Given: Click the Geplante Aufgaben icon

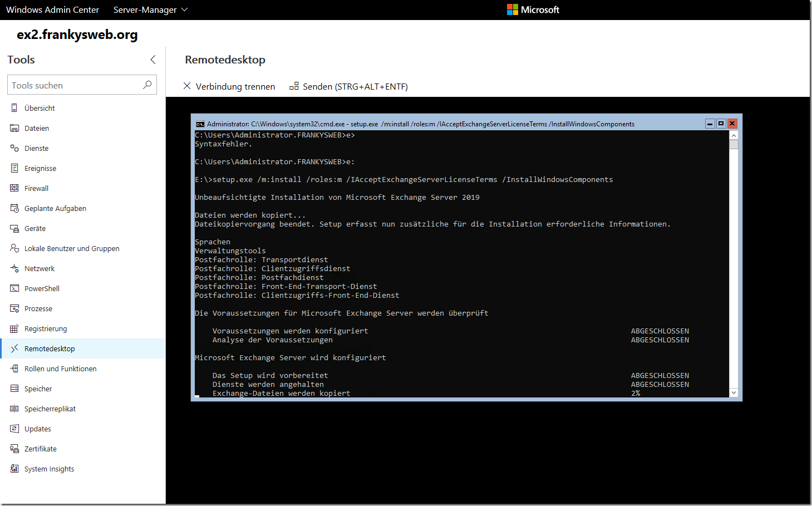Looking at the screenshot, I should (14, 208).
